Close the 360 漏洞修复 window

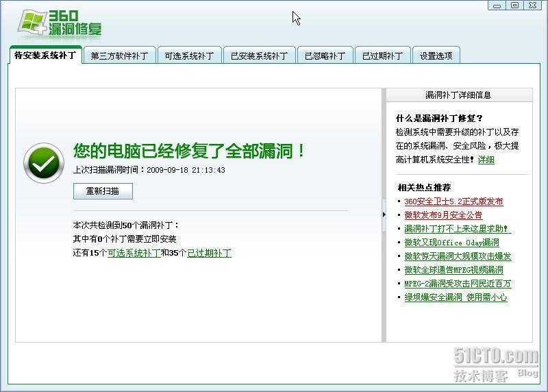tap(532, 5)
